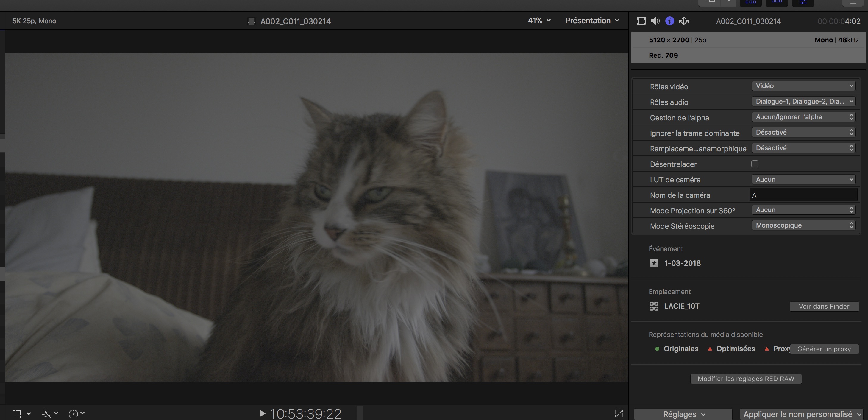Click the red Optimisées warning triangle
The image size is (868, 420).
[710, 349]
